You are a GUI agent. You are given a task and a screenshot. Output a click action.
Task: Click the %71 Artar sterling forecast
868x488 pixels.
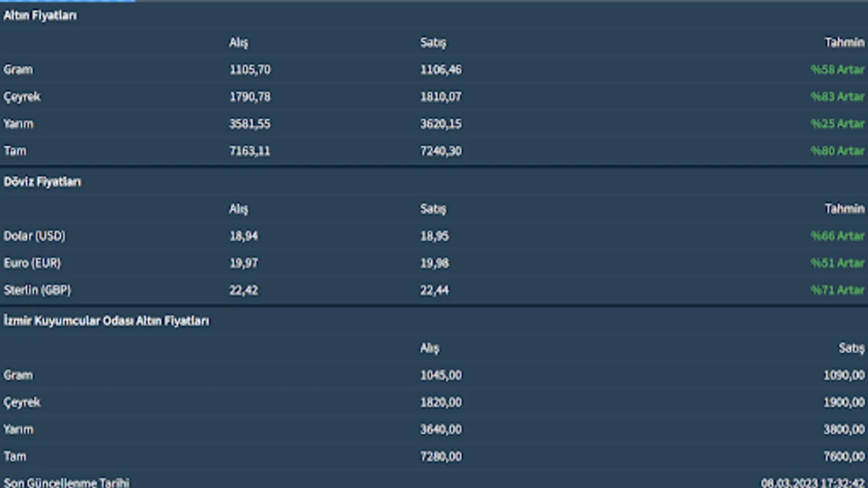pyautogui.click(x=837, y=290)
